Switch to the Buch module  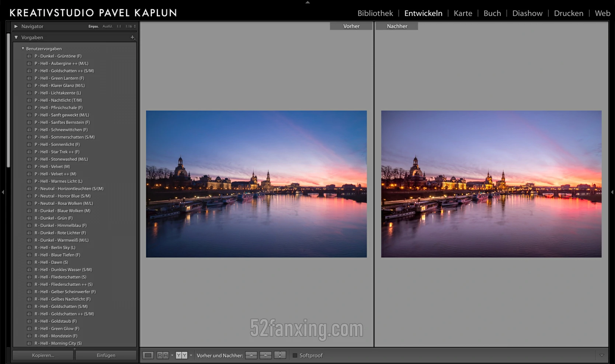pos(492,13)
